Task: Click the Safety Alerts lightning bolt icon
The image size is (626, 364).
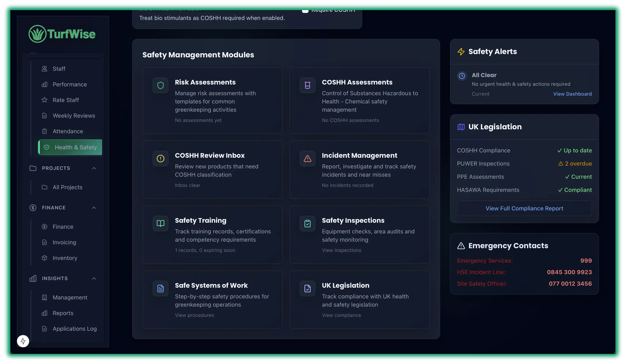Action: [x=461, y=52]
